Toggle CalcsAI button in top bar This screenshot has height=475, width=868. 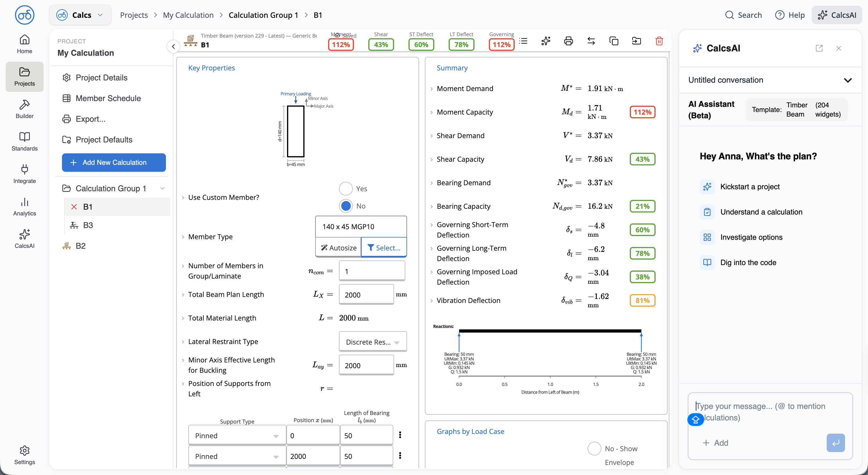[837, 15]
